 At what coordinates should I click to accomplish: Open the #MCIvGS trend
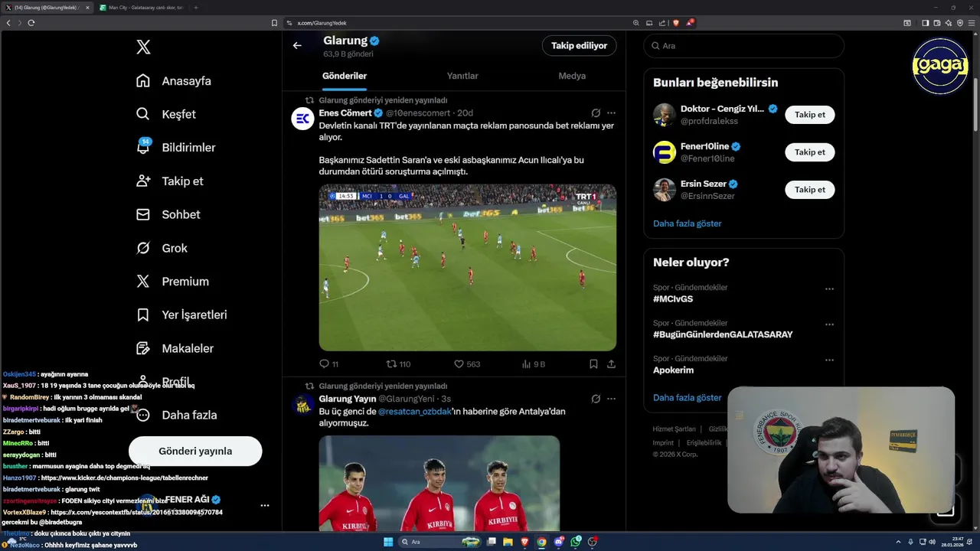[x=673, y=299]
